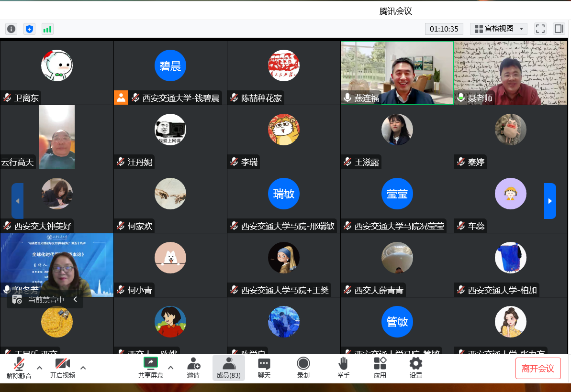Image resolution: width=571 pixels, height=392 pixels.
Task: Open 宫格视图 layout dropdown
Action: (499, 29)
